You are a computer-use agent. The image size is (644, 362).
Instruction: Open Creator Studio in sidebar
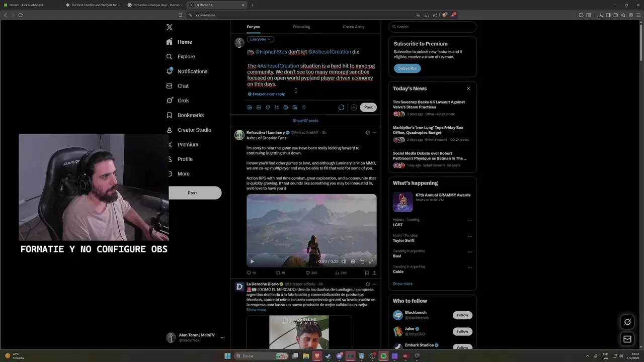[x=189, y=130]
